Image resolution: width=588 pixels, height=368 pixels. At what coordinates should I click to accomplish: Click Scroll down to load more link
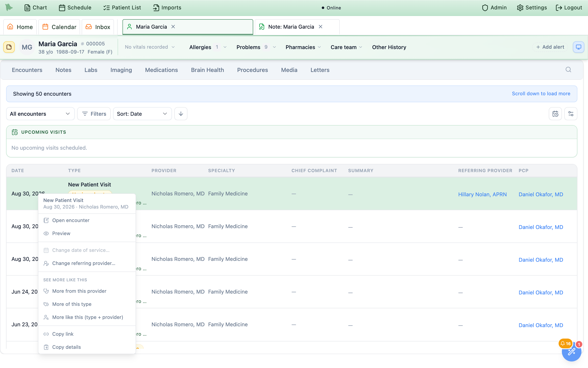click(x=541, y=94)
